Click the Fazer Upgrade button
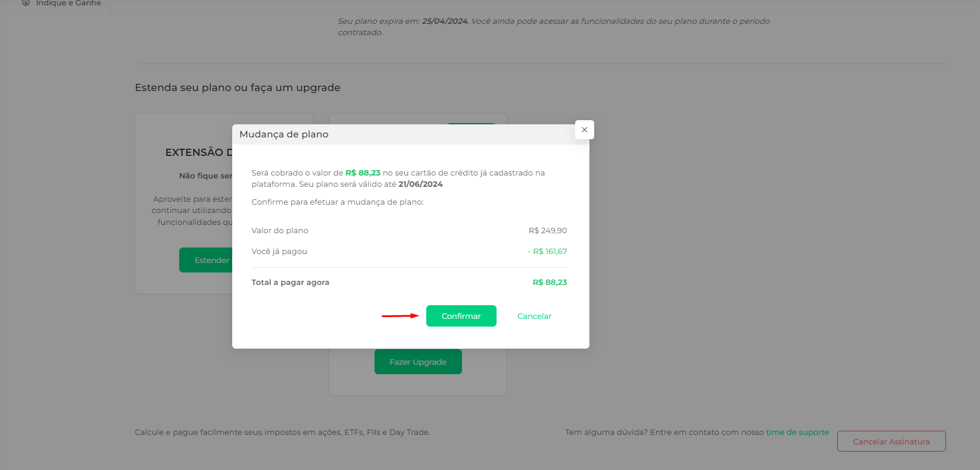980x470 pixels. 418,362
